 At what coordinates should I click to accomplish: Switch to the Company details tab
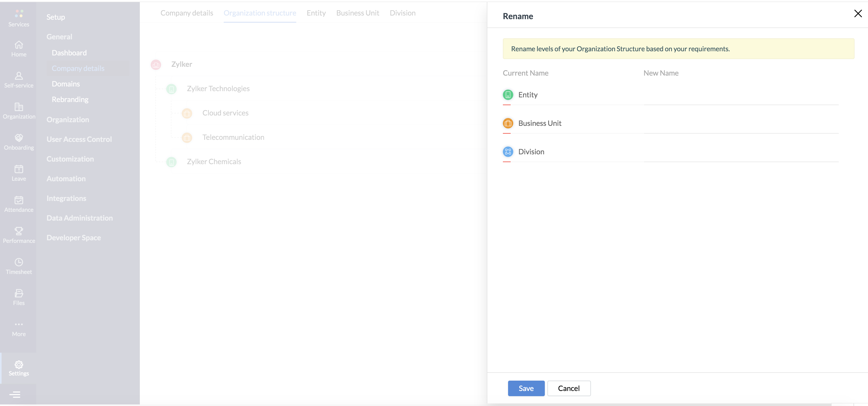pyautogui.click(x=187, y=13)
